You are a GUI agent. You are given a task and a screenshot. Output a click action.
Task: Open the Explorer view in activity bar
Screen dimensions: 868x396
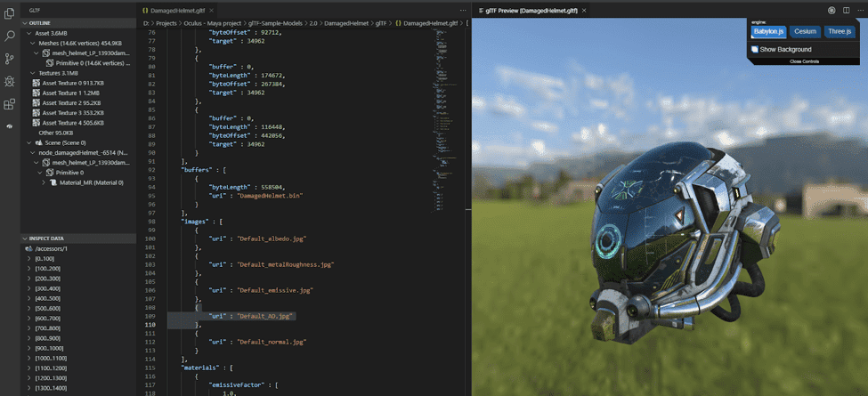[10, 13]
